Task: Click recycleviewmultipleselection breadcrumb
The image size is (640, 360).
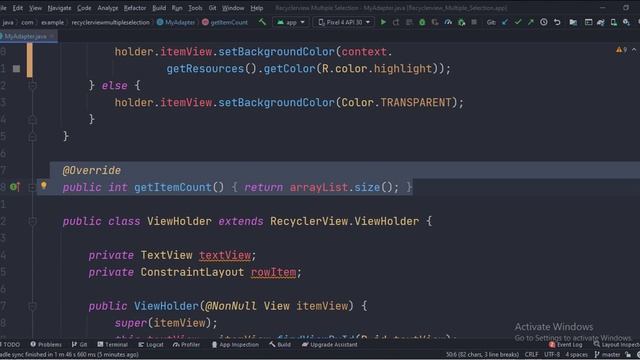Action: [110, 22]
